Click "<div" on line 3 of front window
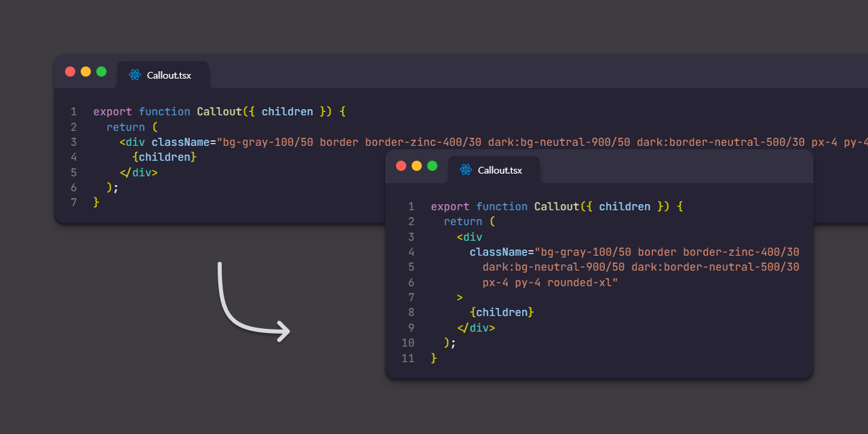This screenshot has width=868, height=434. 469,237
